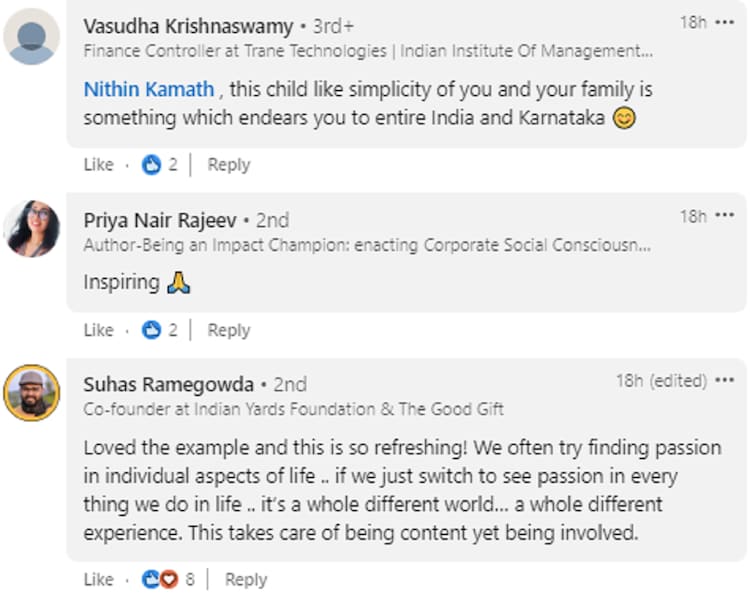750x595 pixels.
Task: Reply to Suhas Ramegowda's comment
Action: [246, 579]
